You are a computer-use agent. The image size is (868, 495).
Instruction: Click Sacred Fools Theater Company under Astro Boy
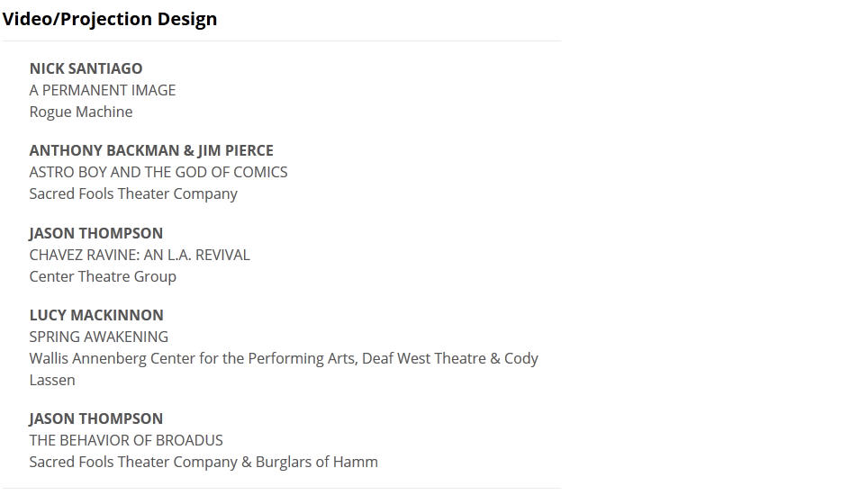[133, 193]
